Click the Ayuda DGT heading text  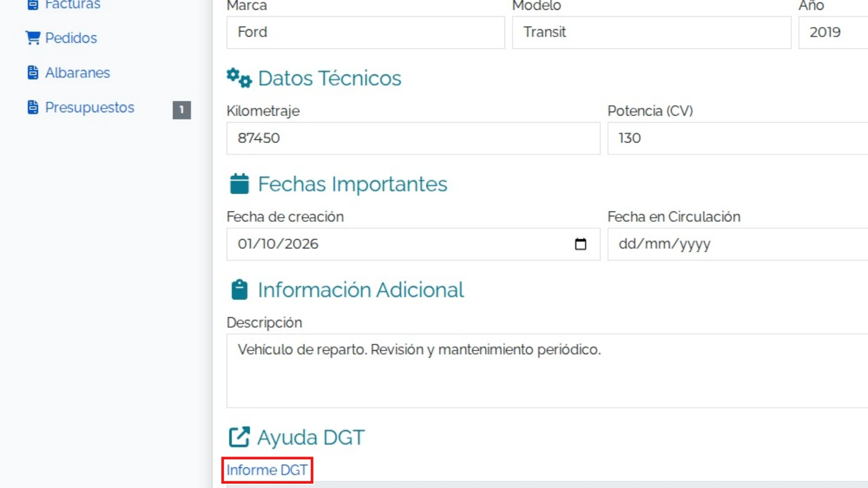coord(311,438)
